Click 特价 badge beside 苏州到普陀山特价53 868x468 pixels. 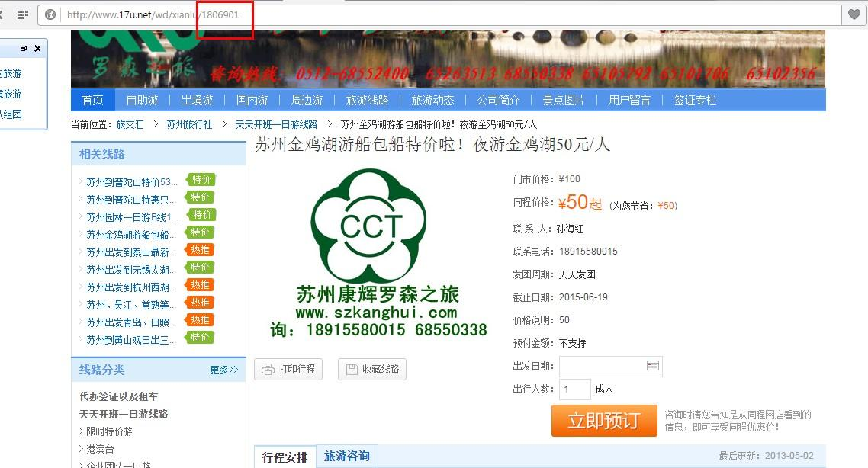pyautogui.click(x=201, y=180)
